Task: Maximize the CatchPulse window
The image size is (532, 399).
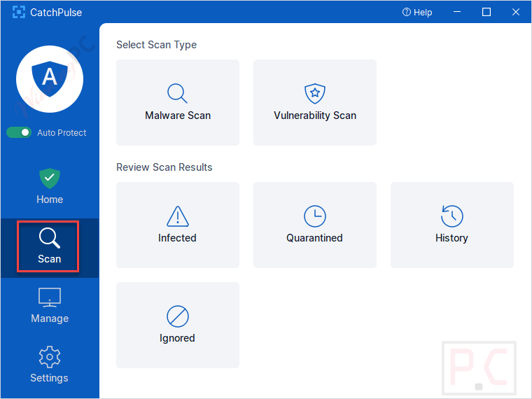Action: pos(486,12)
